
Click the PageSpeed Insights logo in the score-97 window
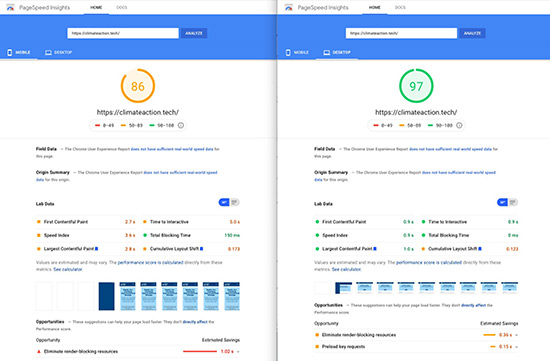pyautogui.click(x=289, y=7)
